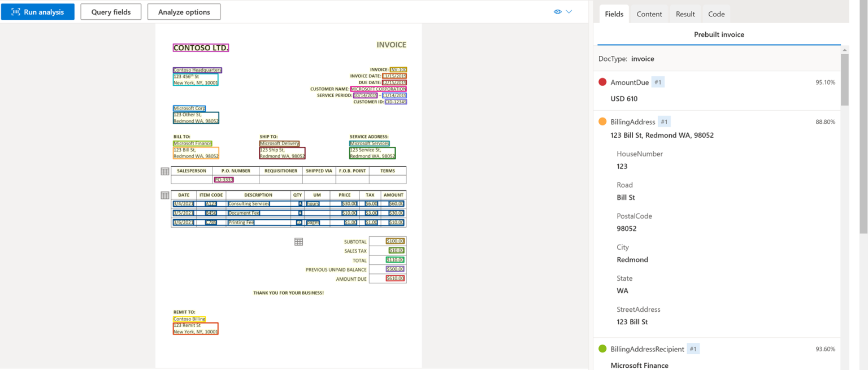Switch to the Code tab
Viewport: 868px width, 370px height.
click(x=716, y=14)
